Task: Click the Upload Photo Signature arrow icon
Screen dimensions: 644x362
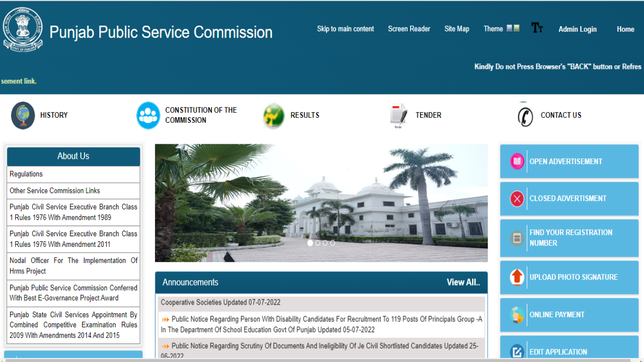Action: [x=517, y=277]
